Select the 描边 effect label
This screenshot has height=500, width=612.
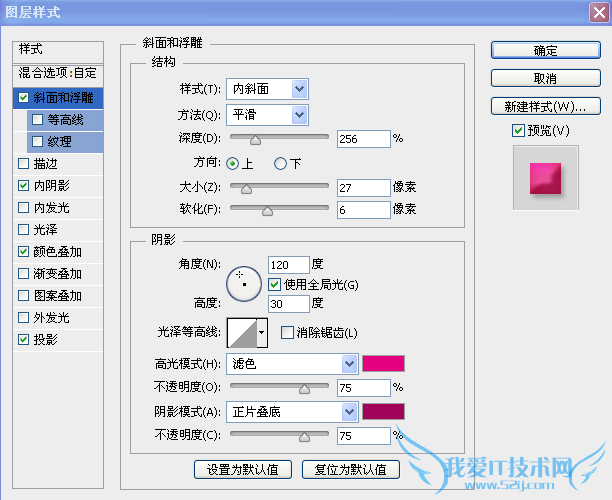[x=46, y=164]
